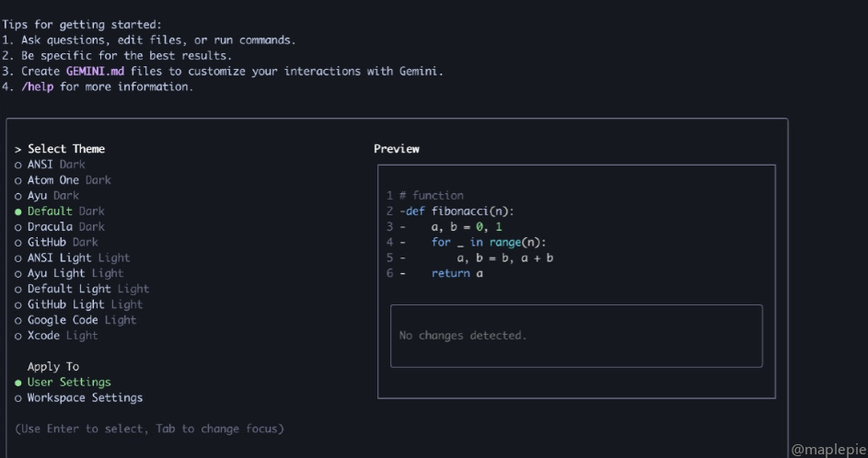Click the /help command text
868x458 pixels.
40,87
